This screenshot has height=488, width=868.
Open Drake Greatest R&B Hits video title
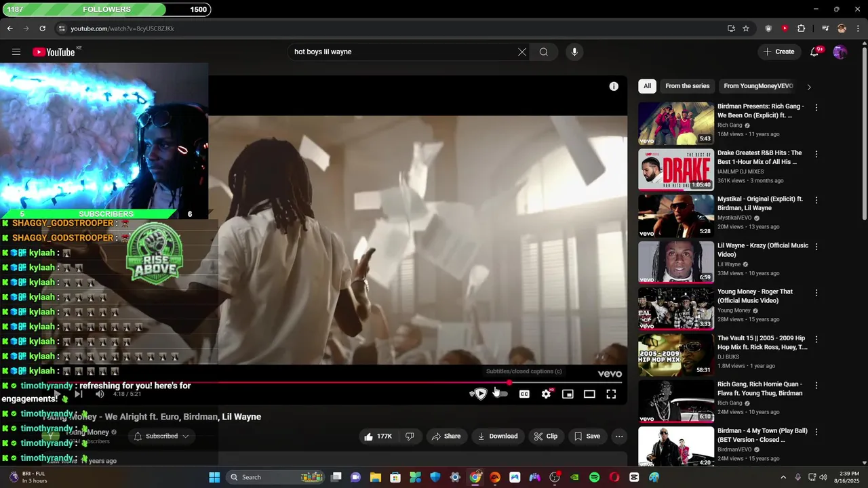click(759, 157)
